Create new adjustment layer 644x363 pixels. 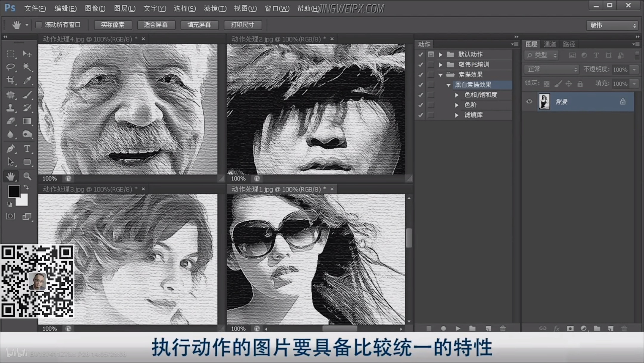[584, 328]
